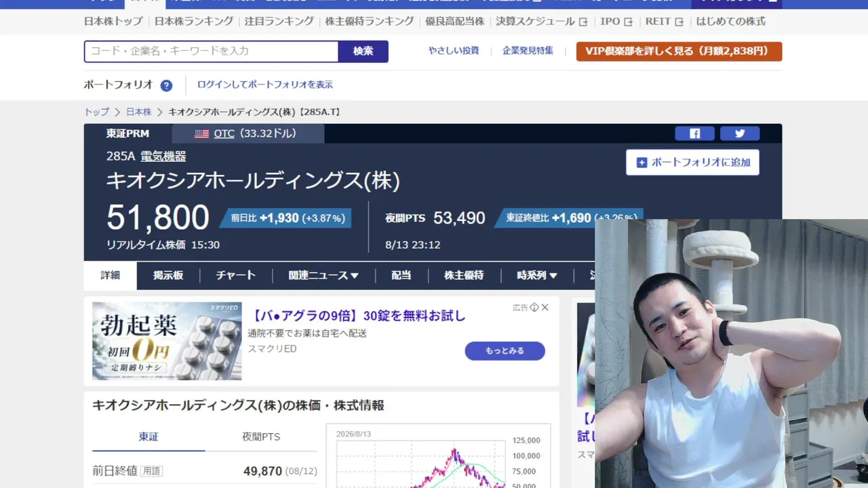The width and height of the screenshot is (868, 488).
Task: Click the 勃起薬 ad image
Action: click(167, 341)
